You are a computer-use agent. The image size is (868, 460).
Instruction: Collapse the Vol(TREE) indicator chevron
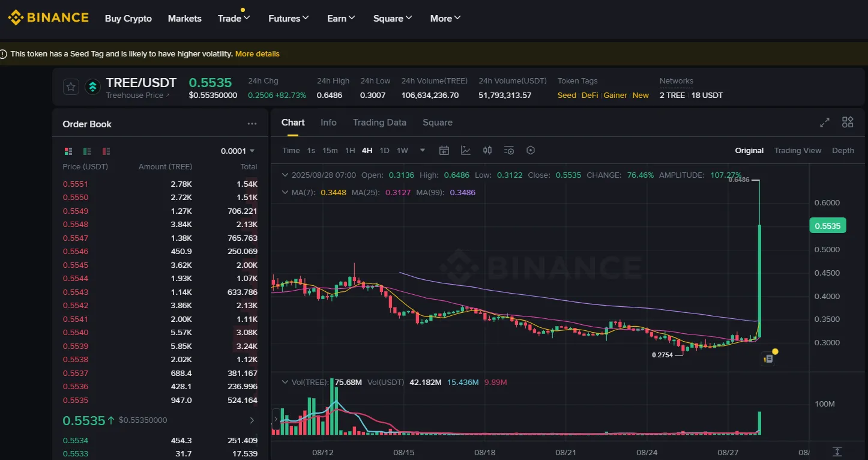[285, 383]
